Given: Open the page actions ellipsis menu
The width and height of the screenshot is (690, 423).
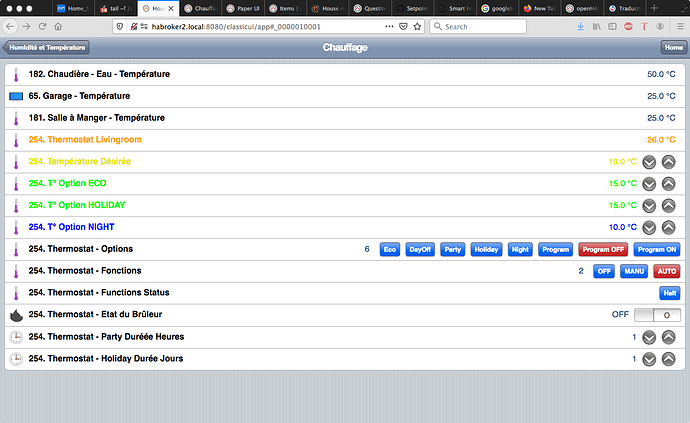Looking at the screenshot, I should 389,26.
